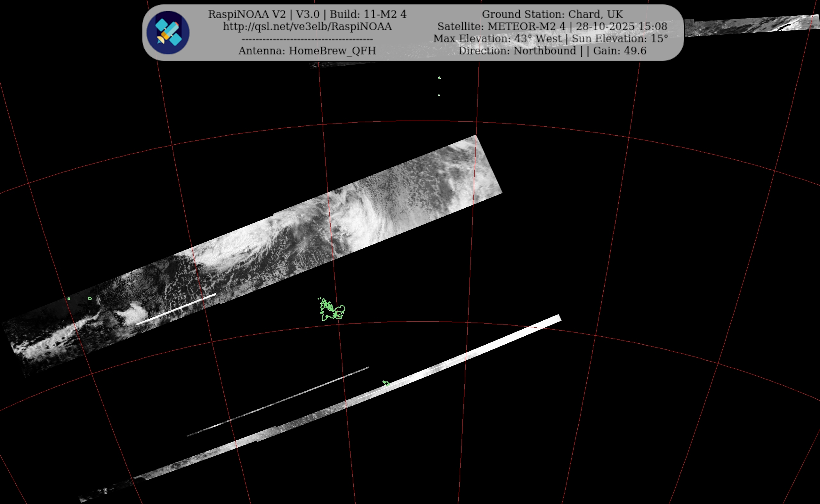Image resolution: width=820 pixels, height=504 pixels.
Task: Open the qsl.net RaspiNOAA URL link
Action: (x=307, y=26)
